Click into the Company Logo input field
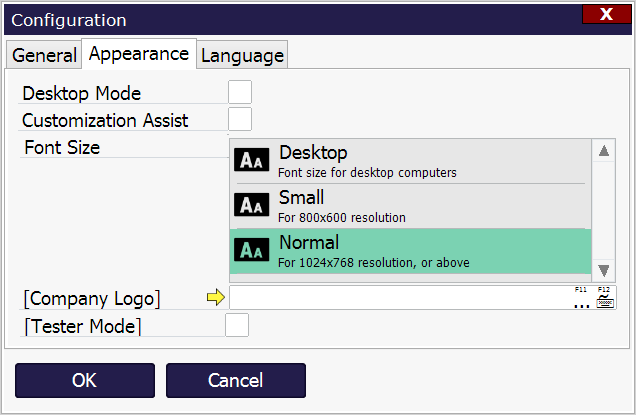This screenshot has height=415, width=636. (x=400, y=298)
